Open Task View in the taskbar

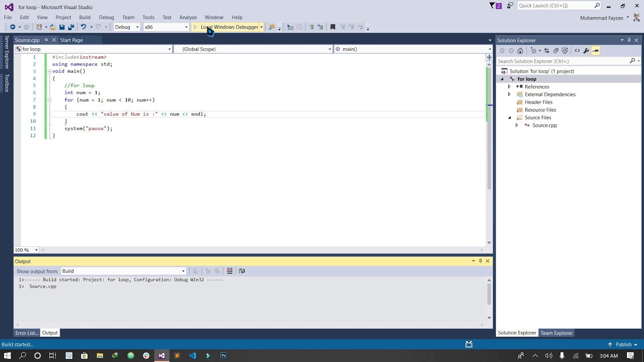[52, 355]
